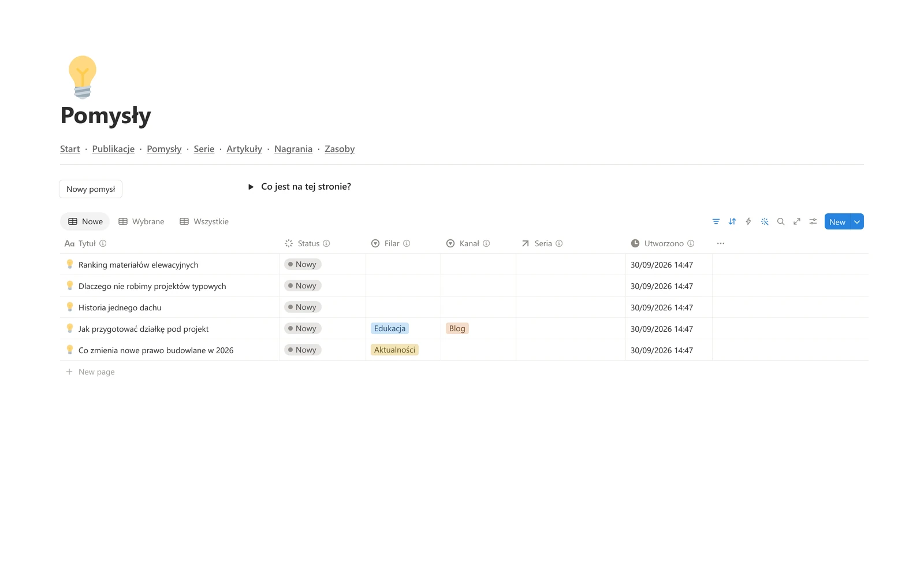This screenshot has height=578, width=924.
Task: Click lightbulb icon of Historia jednego dachu row
Action: [x=70, y=307]
